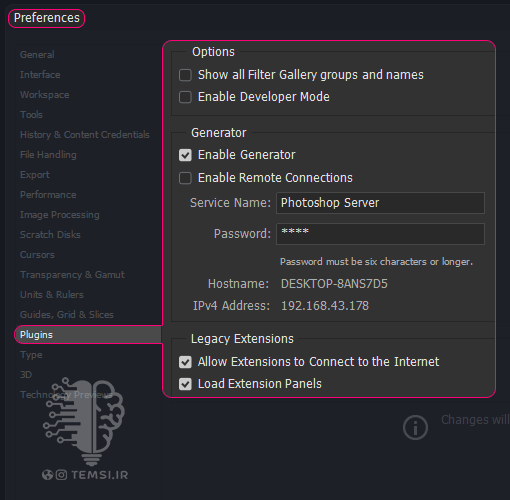
Task: Open File Handling preferences
Action: tap(48, 155)
